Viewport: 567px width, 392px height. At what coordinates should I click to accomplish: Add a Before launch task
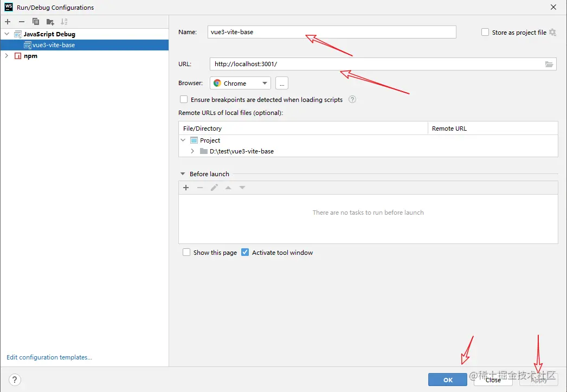tap(186, 187)
